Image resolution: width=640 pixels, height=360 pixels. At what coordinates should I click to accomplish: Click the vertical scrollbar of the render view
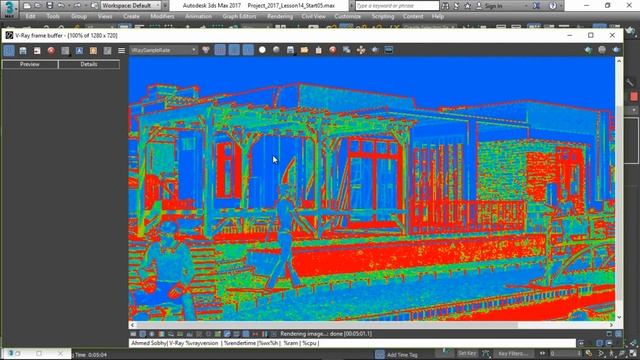[619, 202]
